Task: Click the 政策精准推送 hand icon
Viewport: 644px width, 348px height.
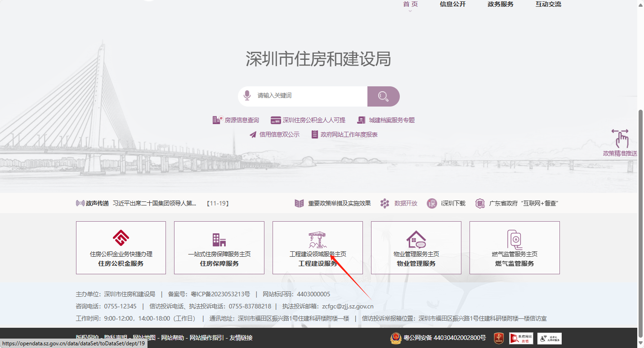Action: click(620, 138)
